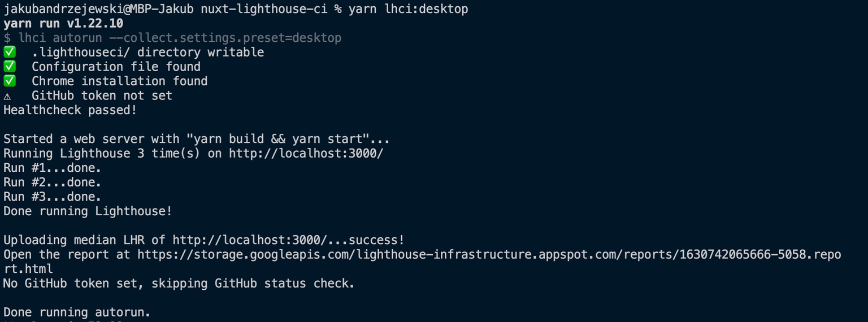
Task: Click the 'Done running Lighthouse!' message
Action: [x=88, y=211]
